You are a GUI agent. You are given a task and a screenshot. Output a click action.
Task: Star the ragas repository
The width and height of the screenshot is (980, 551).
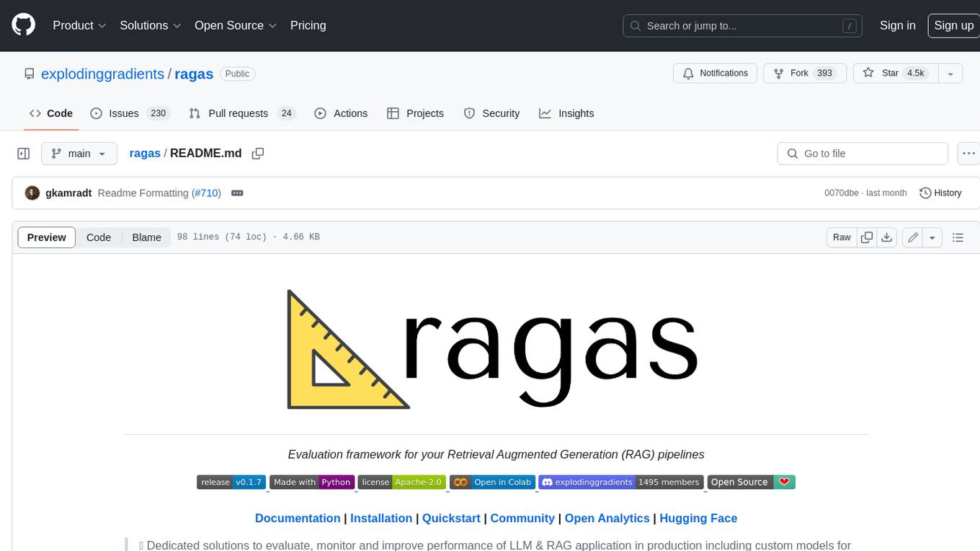[x=894, y=73]
